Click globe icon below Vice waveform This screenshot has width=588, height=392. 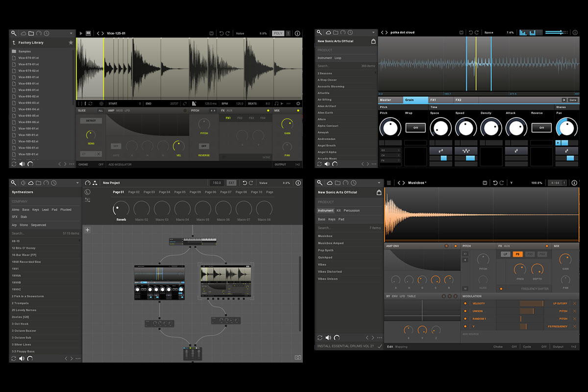point(101,104)
